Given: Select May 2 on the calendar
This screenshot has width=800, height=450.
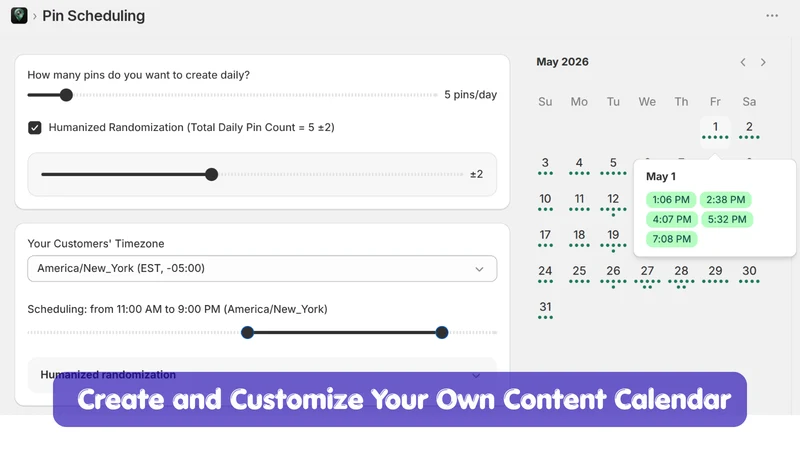Looking at the screenshot, I should (749, 130).
